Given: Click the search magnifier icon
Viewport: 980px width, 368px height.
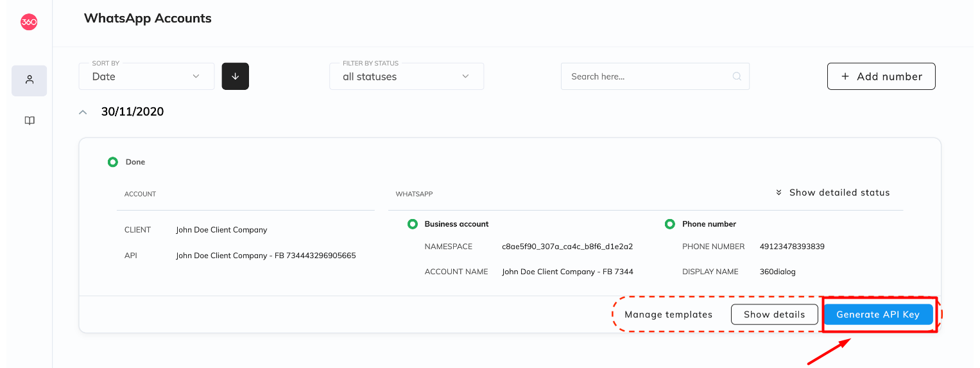Looking at the screenshot, I should (x=737, y=76).
